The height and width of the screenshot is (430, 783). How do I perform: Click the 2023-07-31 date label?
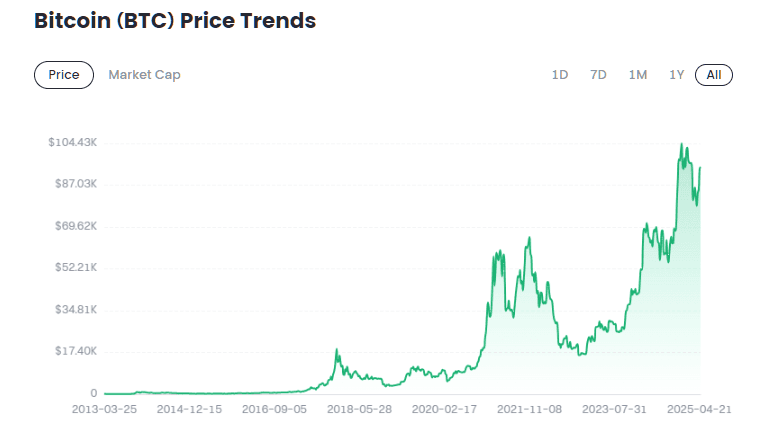point(616,410)
